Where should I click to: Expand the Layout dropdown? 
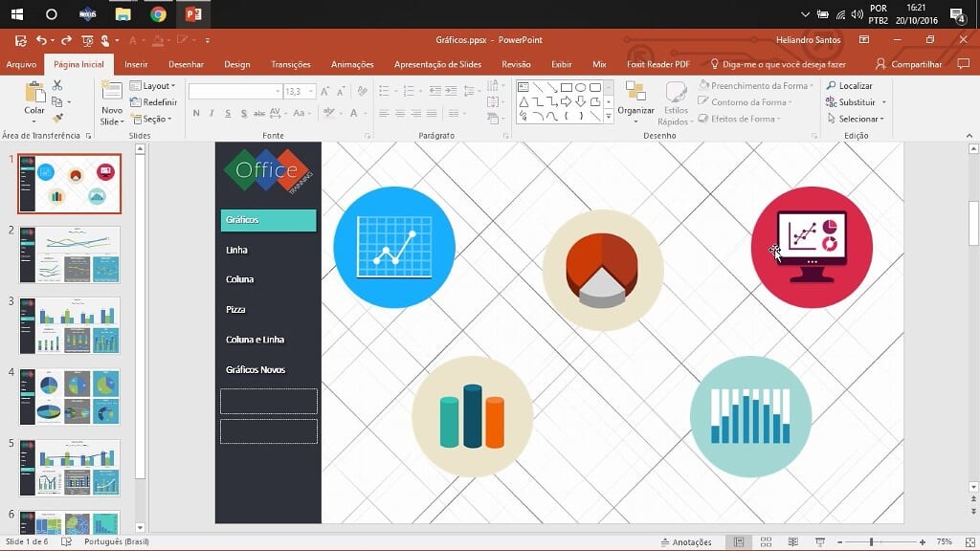158,86
